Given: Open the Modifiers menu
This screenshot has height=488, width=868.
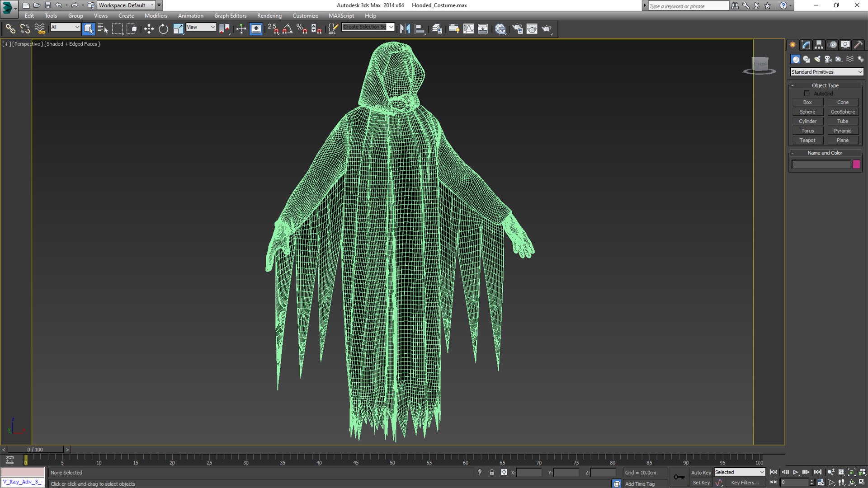Looking at the screenshot, I should point(156,16).
